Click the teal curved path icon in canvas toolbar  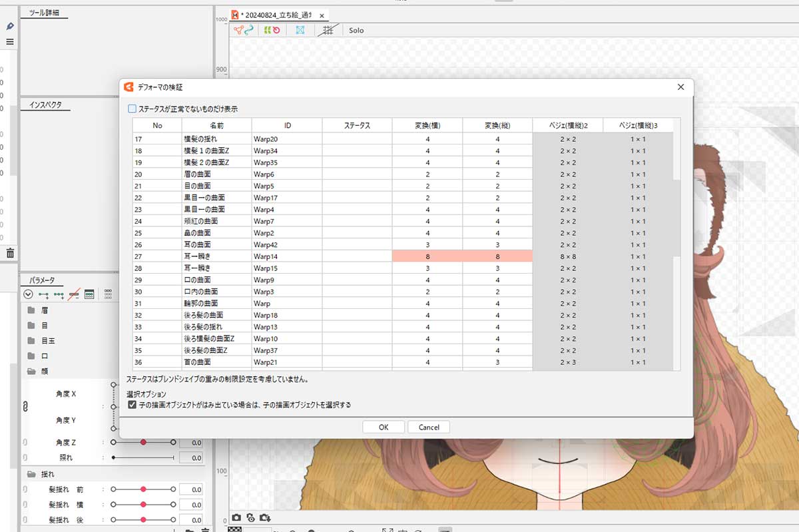pos(249,30)
